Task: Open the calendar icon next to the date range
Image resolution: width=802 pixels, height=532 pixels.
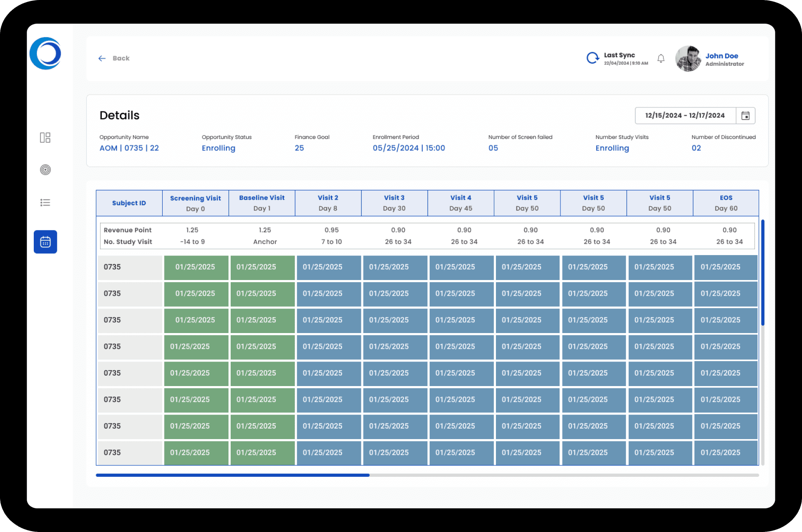Action: coord(746,115)
